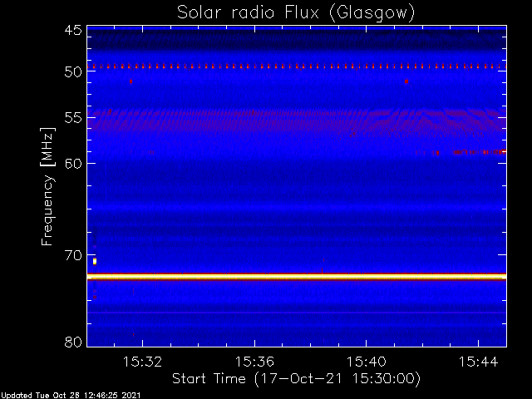Click the 60 frequency tick label
The width and height of the screenshot is (532, 399).
(73, 163)
